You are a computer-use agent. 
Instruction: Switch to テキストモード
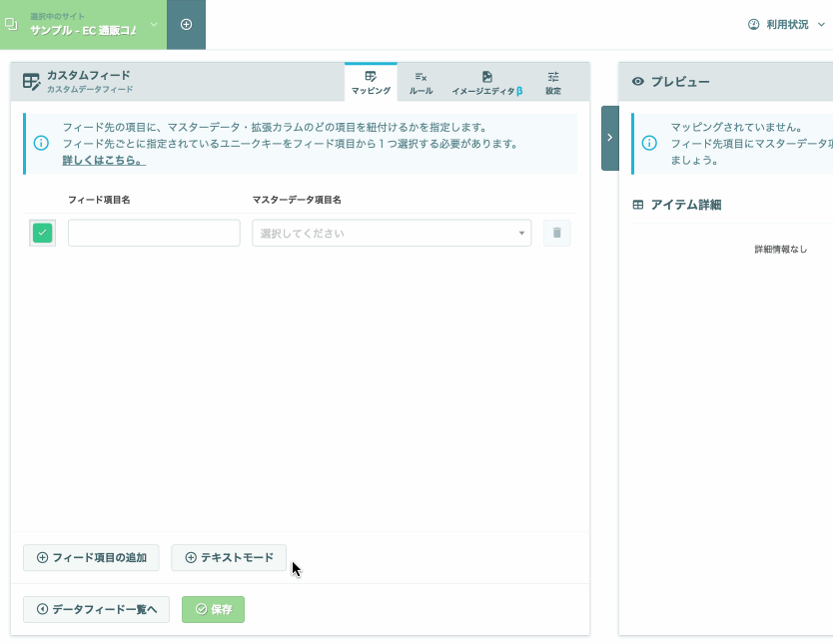229,557
